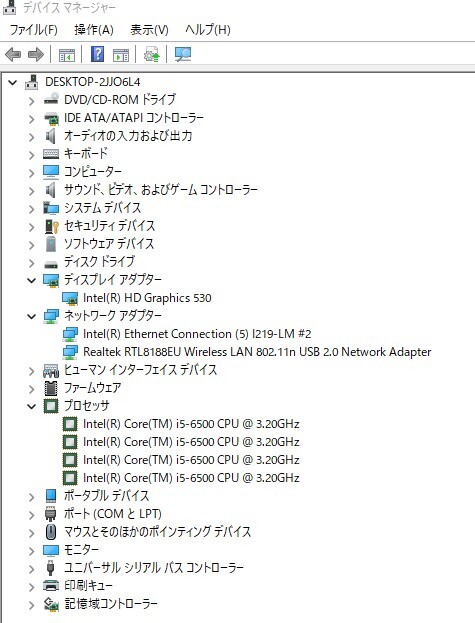
Task: Expand the DVD/CD-ROM ドライブ node
Action: tap(31, 101)
